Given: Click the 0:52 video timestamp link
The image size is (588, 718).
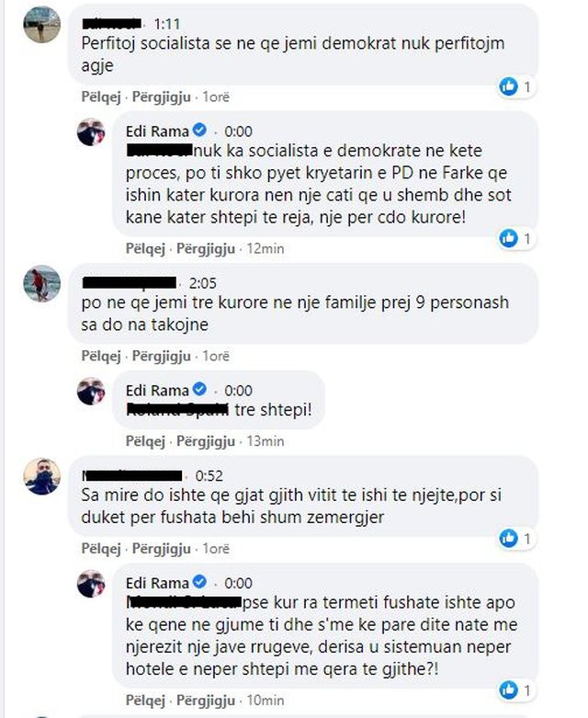Looking at the screenshot, I should [209, 476].
